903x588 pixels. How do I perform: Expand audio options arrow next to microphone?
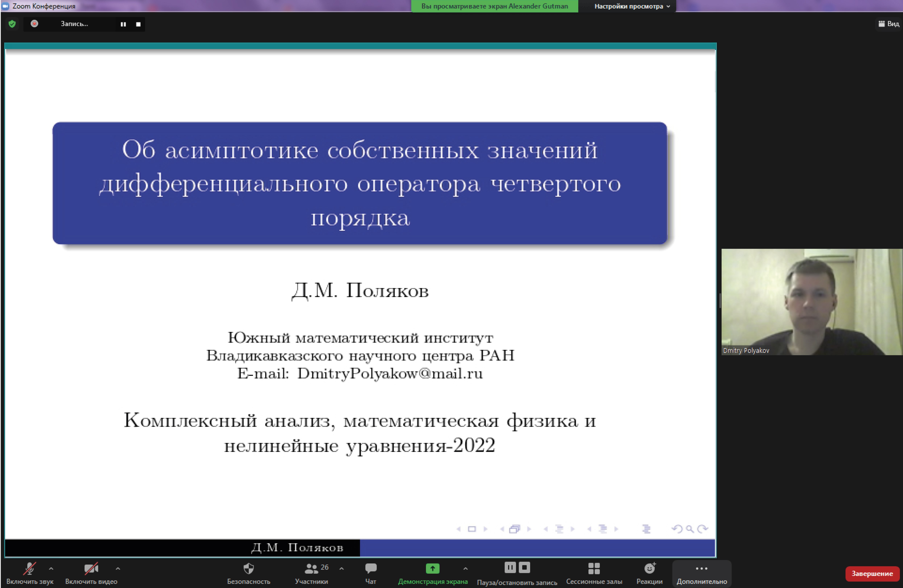pyautogui.click(x=51, y=568)
